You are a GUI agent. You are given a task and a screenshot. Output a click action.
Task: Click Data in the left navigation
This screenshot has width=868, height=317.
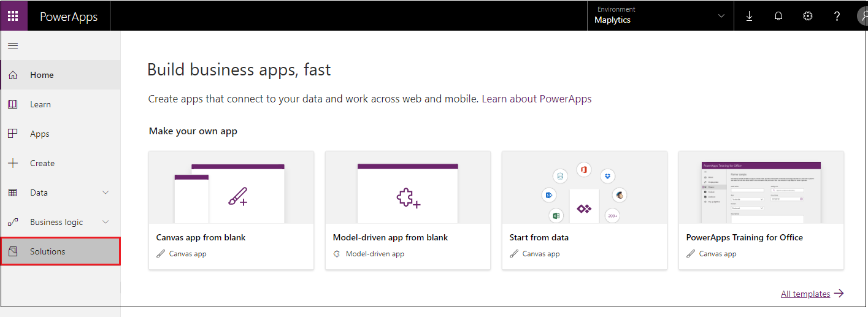tap(61, 193)
